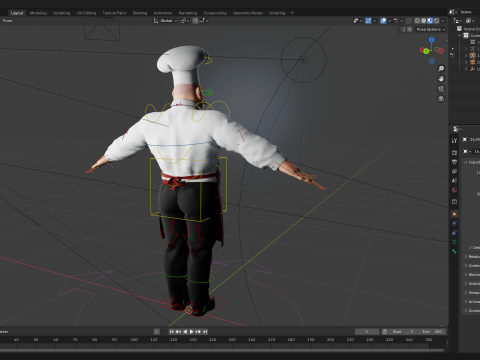The height and width of the screenshot is (360, 480).
Task: Toggle snapping magnet button
Action: click(x=195, y=21)
